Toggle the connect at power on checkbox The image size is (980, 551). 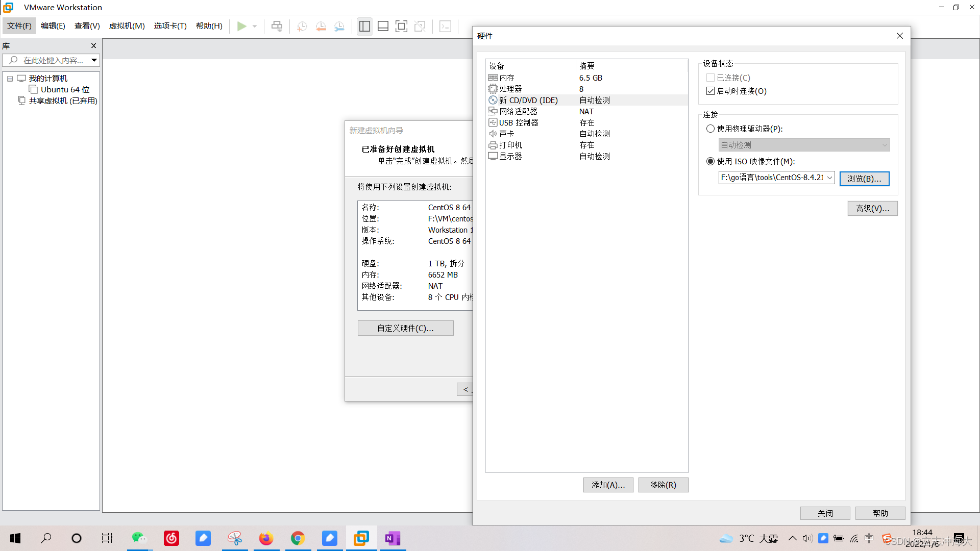coord(710,91)
